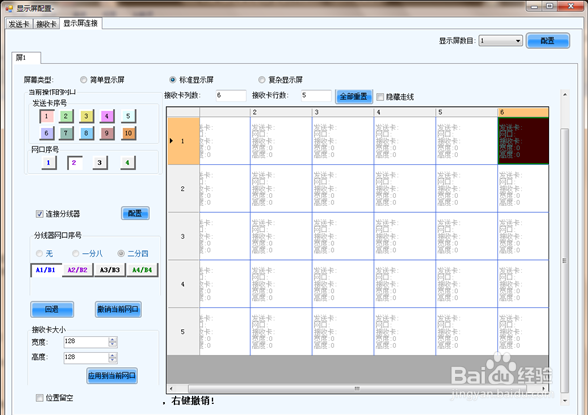Choose sending card number 4
588x415 pixels.
click(107, 116)
